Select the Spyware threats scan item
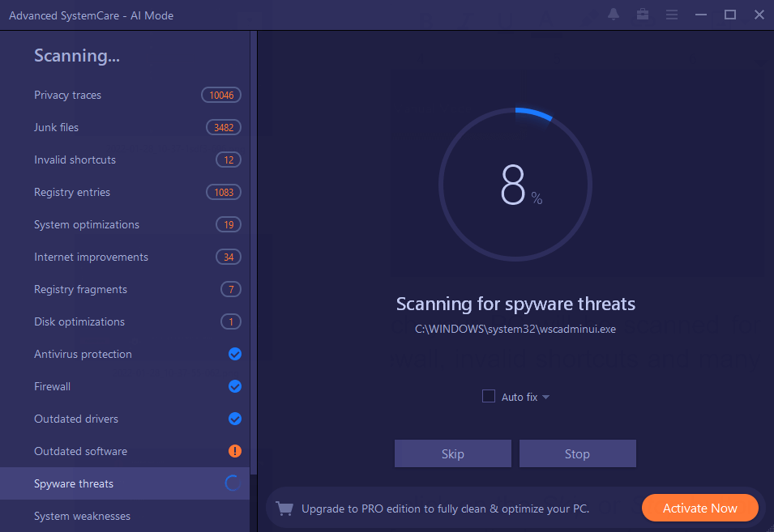Viewport: 774px width, 532px height. [125, 483]
